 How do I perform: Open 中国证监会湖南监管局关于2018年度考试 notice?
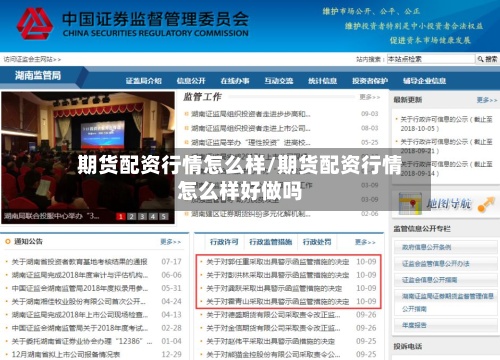tap(80, 328)
